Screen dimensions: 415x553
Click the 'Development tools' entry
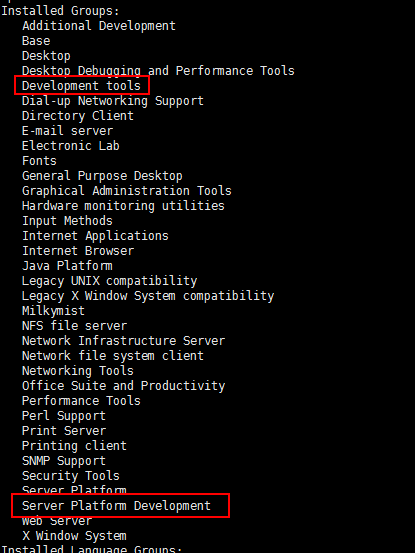pos(81,86)
